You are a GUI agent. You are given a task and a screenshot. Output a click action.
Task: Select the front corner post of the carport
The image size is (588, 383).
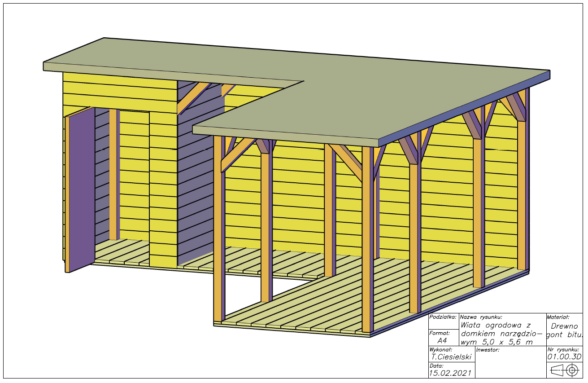coord(368,239)
